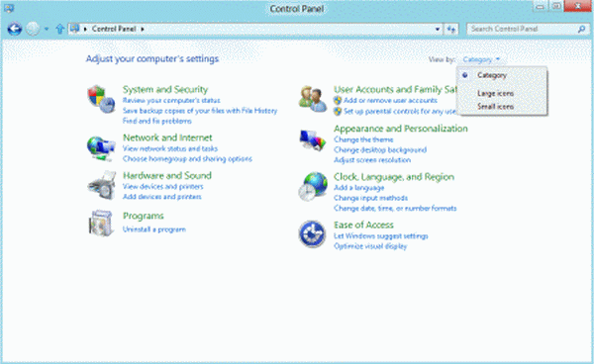Open View devices and printers link

click(x=163, y=186)
